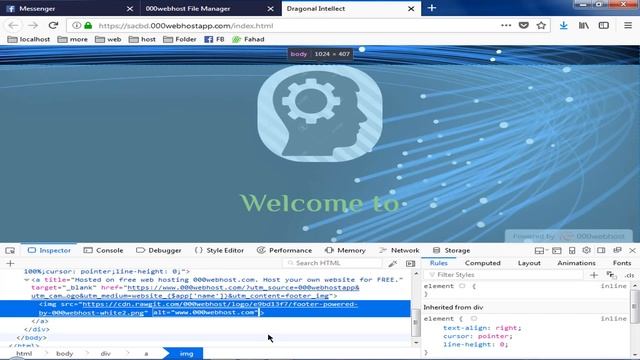This screenshot has height=360, width=640.
Task: Open the page actions three-dots menu
Action: point(506,25)
